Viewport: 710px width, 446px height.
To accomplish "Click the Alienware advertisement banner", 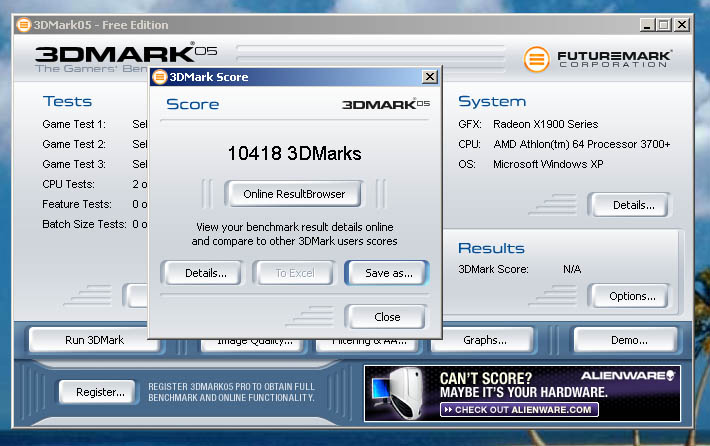I will pyautogui.click(x=522, y=393).
